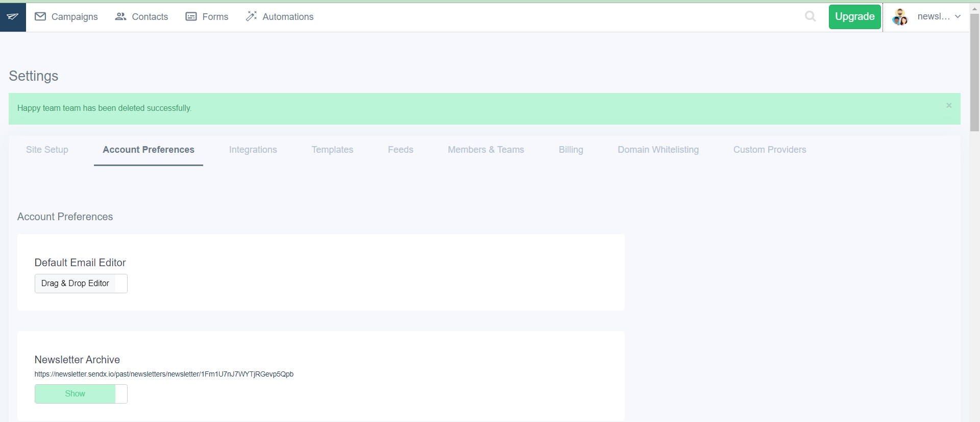The image size is (980, 422).
Task: Click the Forms icon
Action: (x=191, y=16)
